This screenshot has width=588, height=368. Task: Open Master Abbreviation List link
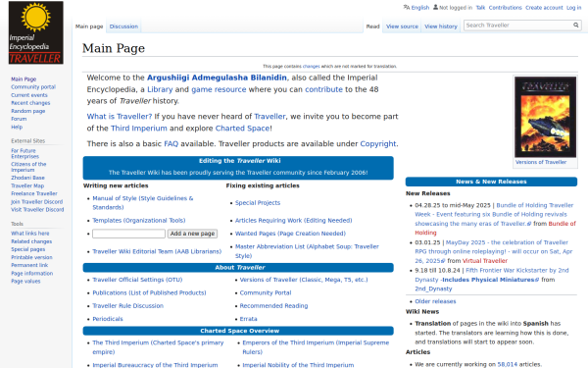tap(307, 251)
